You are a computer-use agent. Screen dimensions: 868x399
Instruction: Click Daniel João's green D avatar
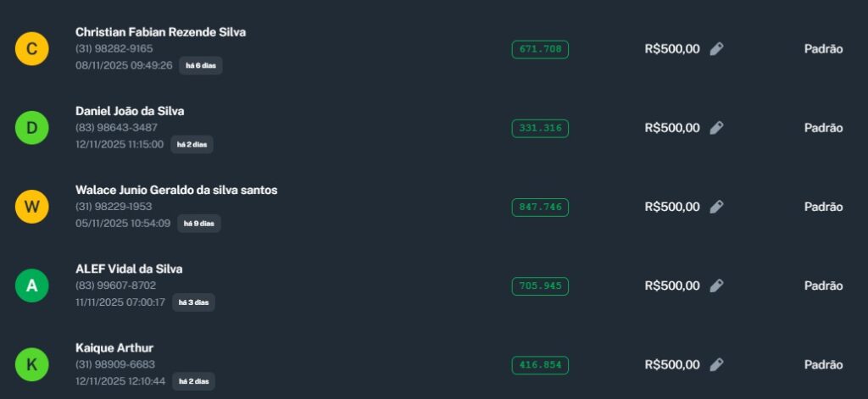[32, 128]
